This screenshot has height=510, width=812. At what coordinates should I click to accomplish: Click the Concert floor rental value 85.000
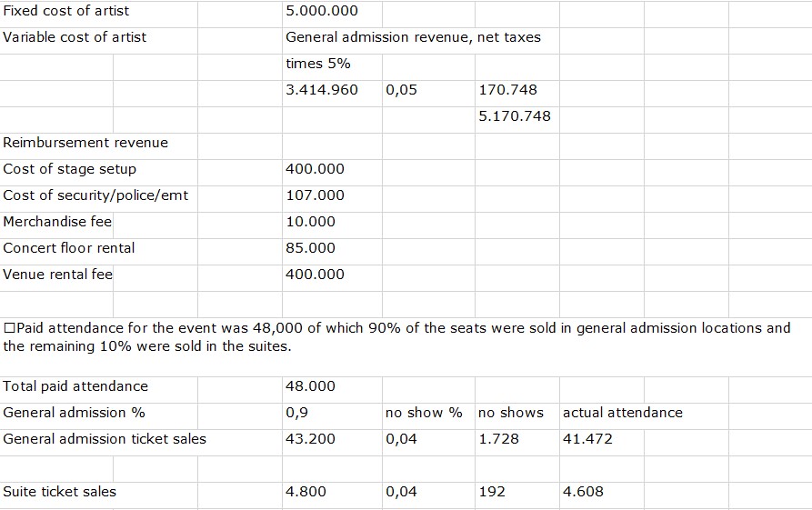click(x=310, y=248)
